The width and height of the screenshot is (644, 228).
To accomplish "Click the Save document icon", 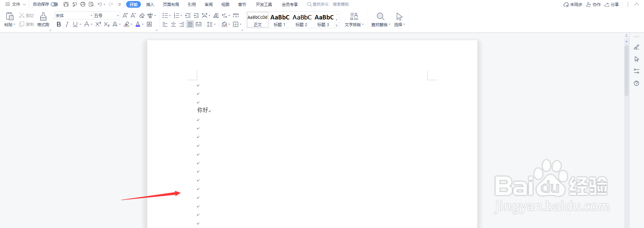I will tap(66, 4).
